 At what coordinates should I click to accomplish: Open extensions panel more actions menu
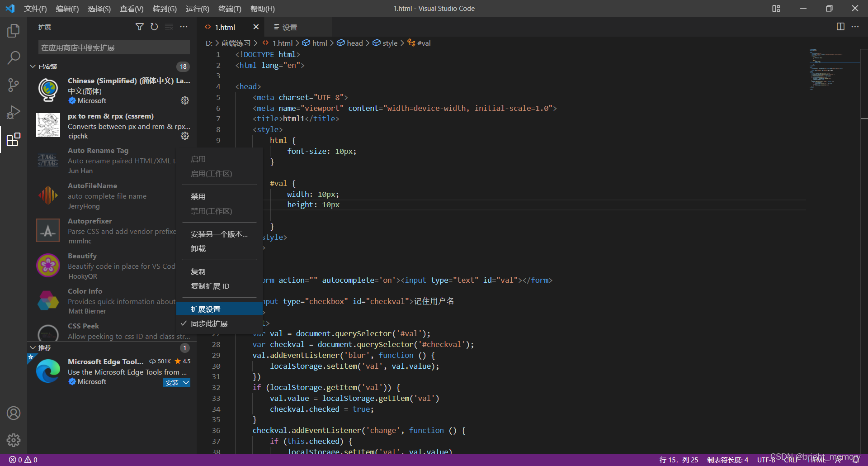click(184, 27)
